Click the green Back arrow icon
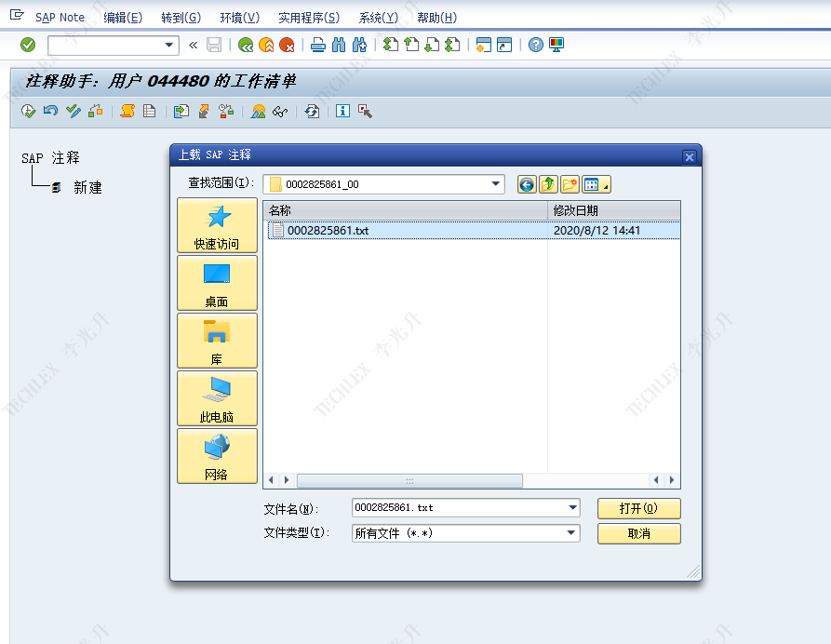The image size is (831, 644). 246,45
